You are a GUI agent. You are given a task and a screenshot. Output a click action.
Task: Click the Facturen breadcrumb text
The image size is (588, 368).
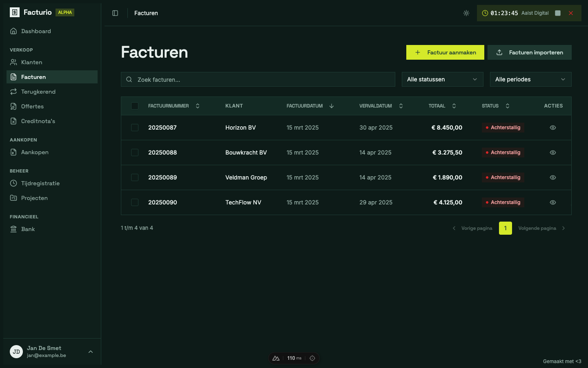click(x=146, y=13)
